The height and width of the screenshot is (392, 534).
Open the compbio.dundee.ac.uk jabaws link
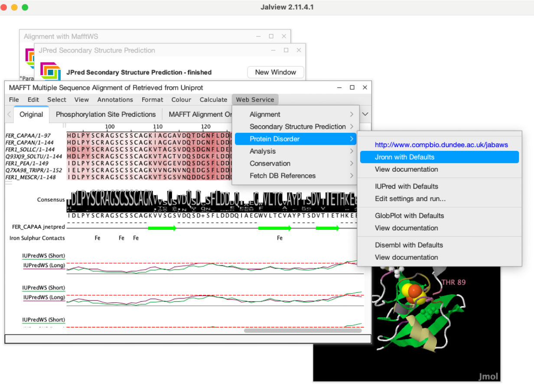point(441,145)
